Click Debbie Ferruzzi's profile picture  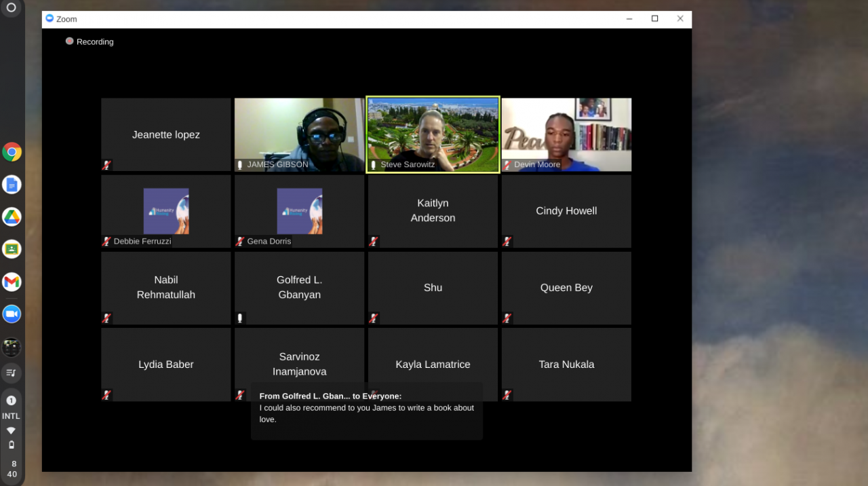click(166, 211)
